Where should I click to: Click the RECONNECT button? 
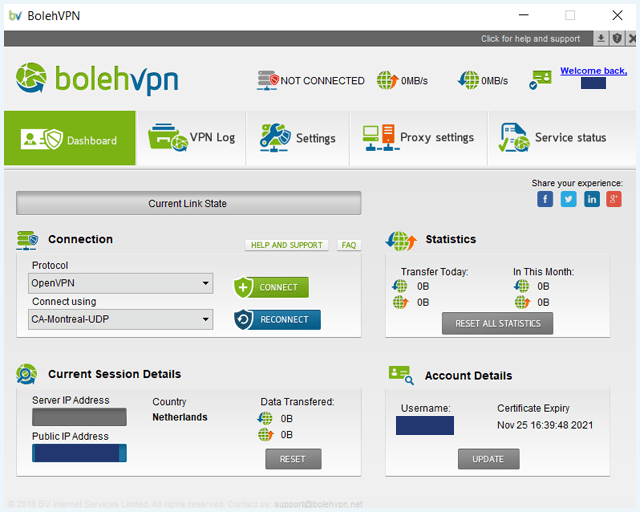click(x=277, y=319)
